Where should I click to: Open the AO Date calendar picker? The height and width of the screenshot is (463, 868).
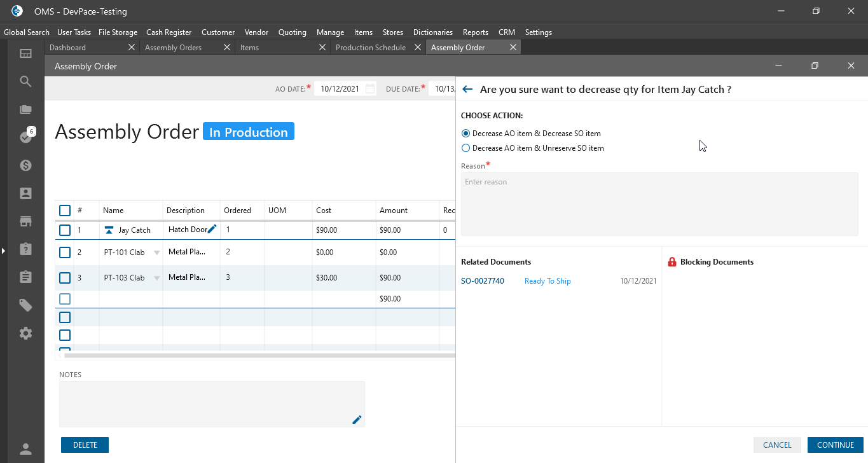click(370, 89)
